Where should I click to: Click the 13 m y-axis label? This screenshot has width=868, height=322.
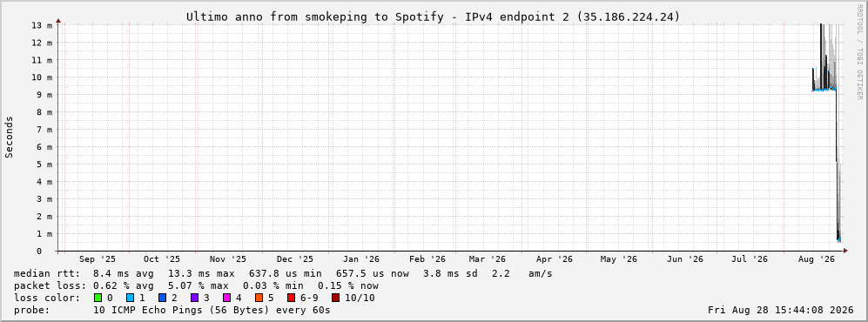[43, 25]
